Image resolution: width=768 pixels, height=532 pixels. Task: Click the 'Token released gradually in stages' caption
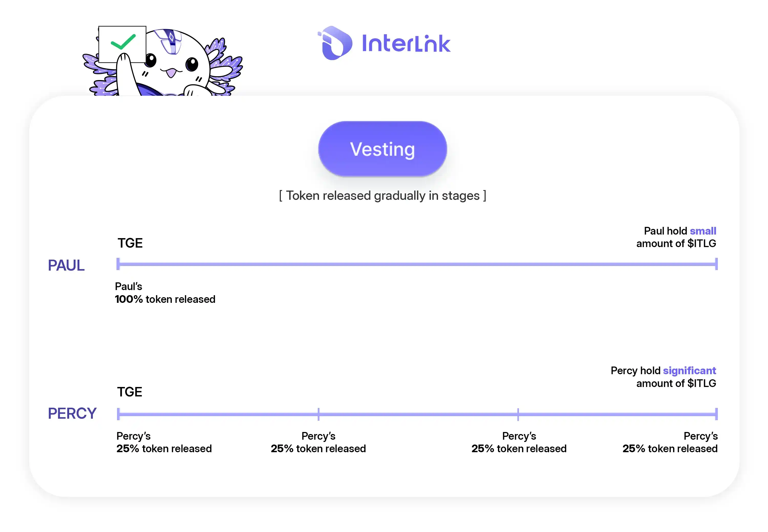[382, 196]
